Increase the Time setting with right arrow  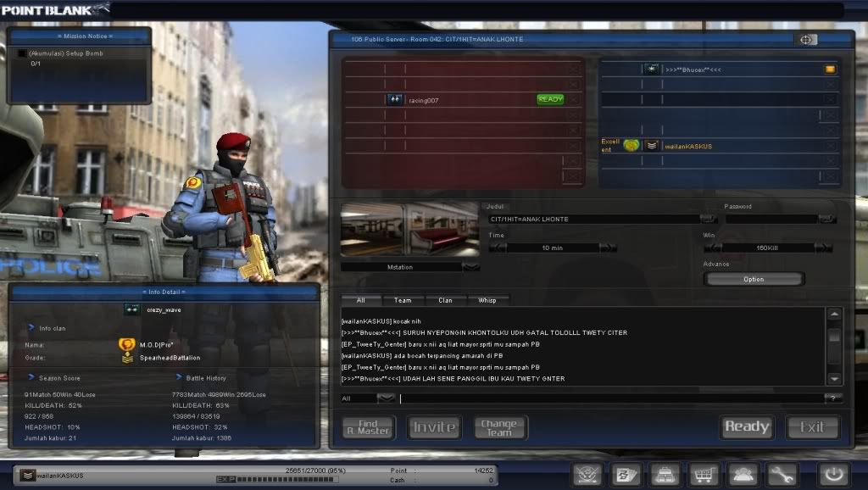click(607, 248)
